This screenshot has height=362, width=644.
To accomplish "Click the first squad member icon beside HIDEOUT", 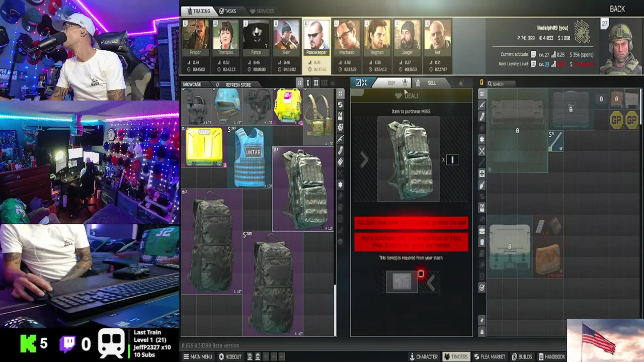I will (250, 356).
